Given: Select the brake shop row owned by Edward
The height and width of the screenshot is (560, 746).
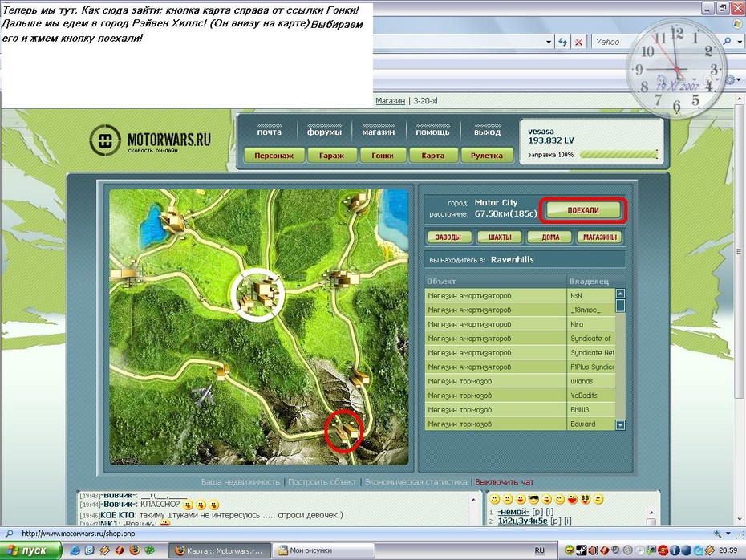Looking at the screenshot, I should [x=520, y=424].
